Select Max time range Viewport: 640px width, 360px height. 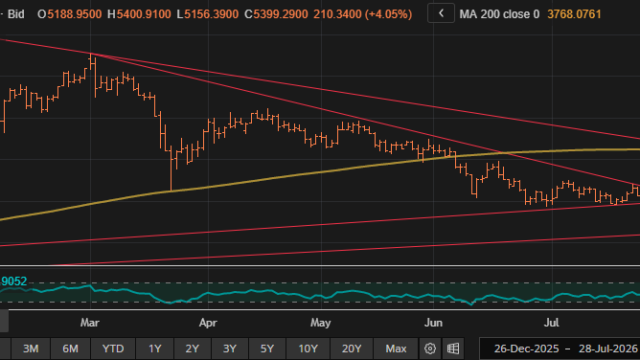pos(396,349)
